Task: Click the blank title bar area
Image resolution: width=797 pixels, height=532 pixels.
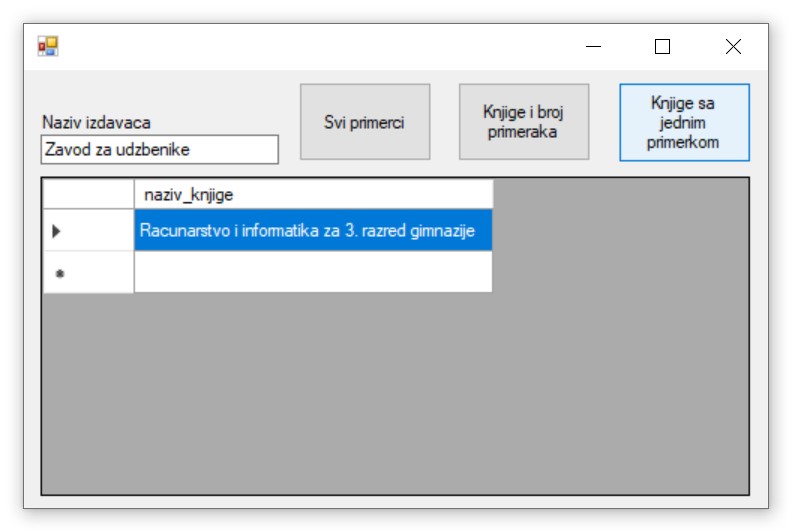Action: [300, 46]
